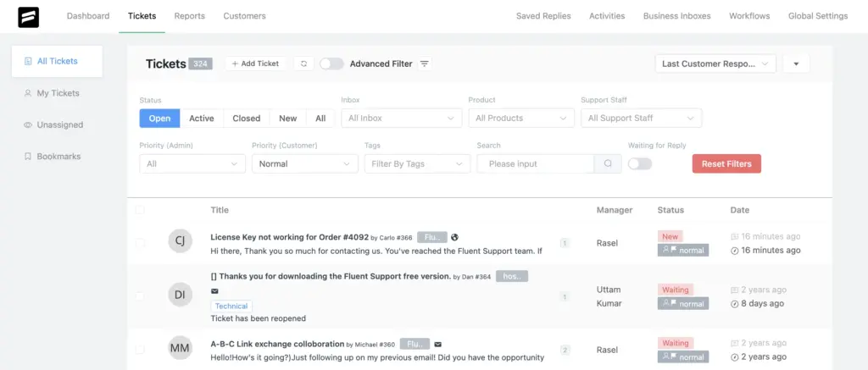Click the Bookmarks icon in sidebar
Image resolution: width=868 pixels, height=370 pixels.
(x=28, y=157)
